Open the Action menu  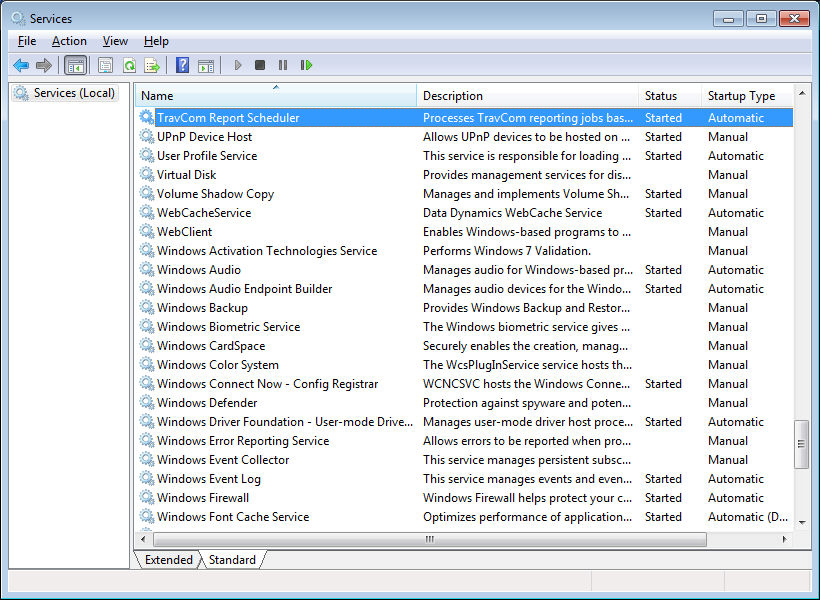coord(69,41)
